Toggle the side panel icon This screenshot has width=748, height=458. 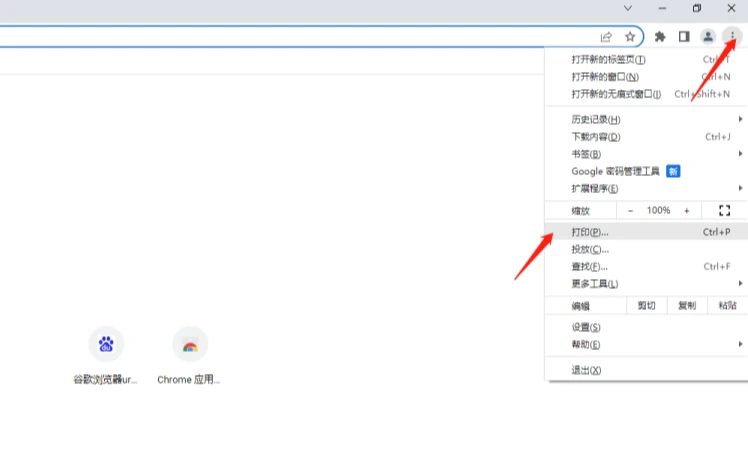(x=684, y=36)
